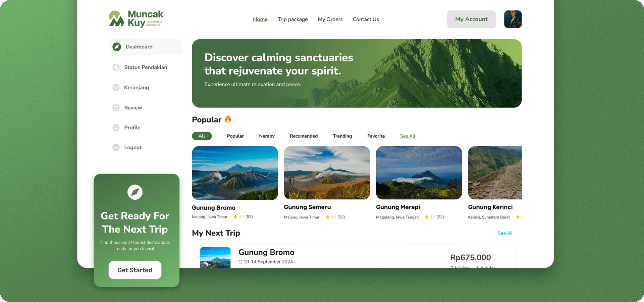The image size is (644, 302).
Task: Open the Profile person icon
Action: [116, 128]
